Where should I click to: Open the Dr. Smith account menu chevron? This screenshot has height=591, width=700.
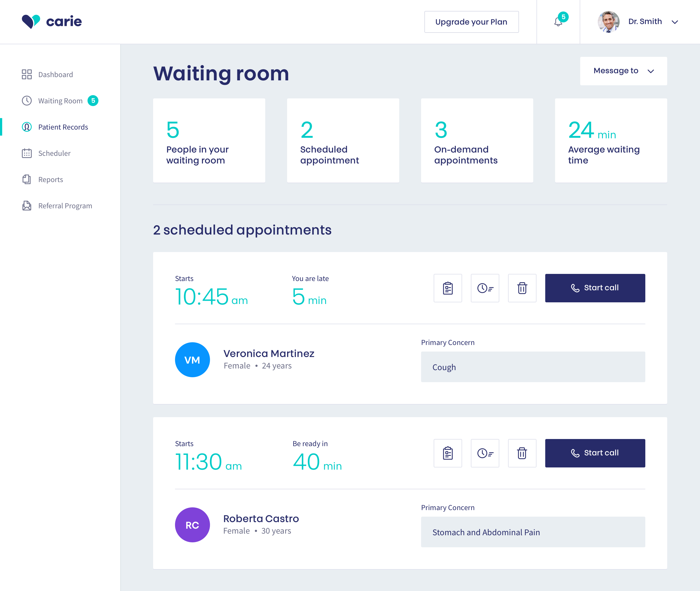[x=675, y=22]
